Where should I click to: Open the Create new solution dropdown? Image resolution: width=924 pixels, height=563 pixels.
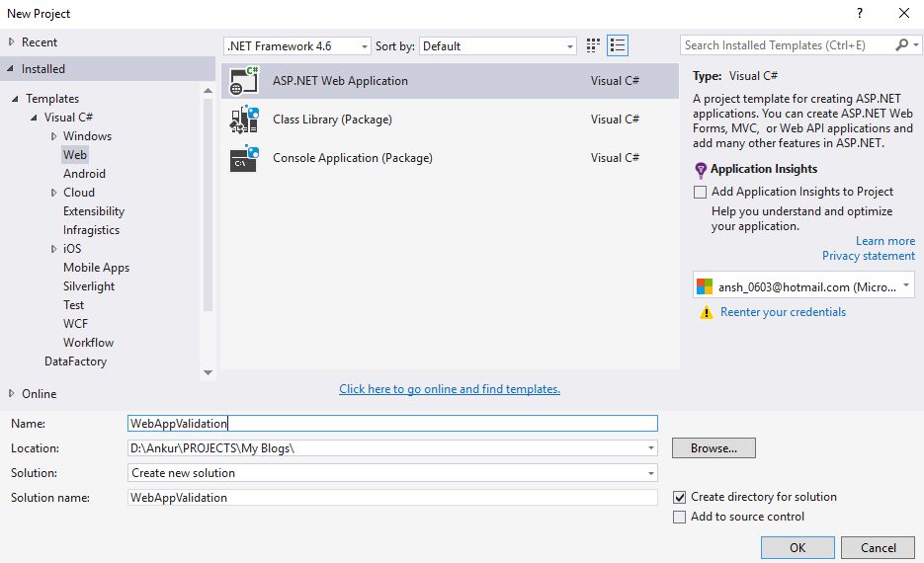(650, 473)
